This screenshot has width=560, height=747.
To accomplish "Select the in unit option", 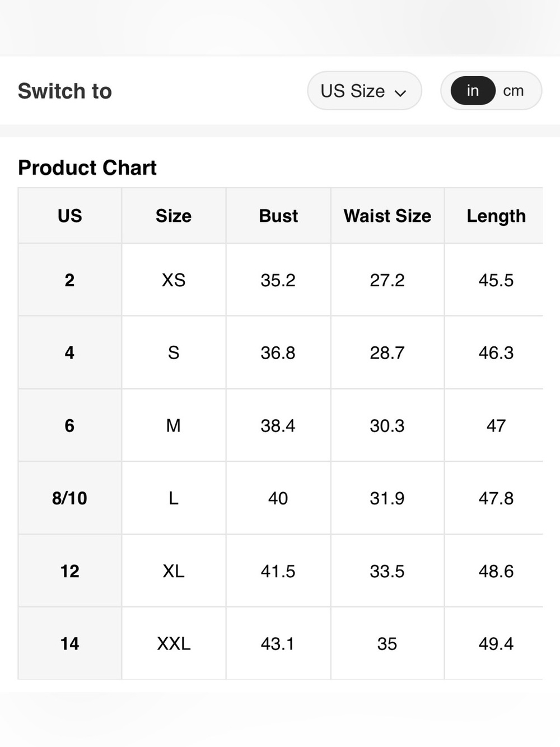I will (473, 91).
